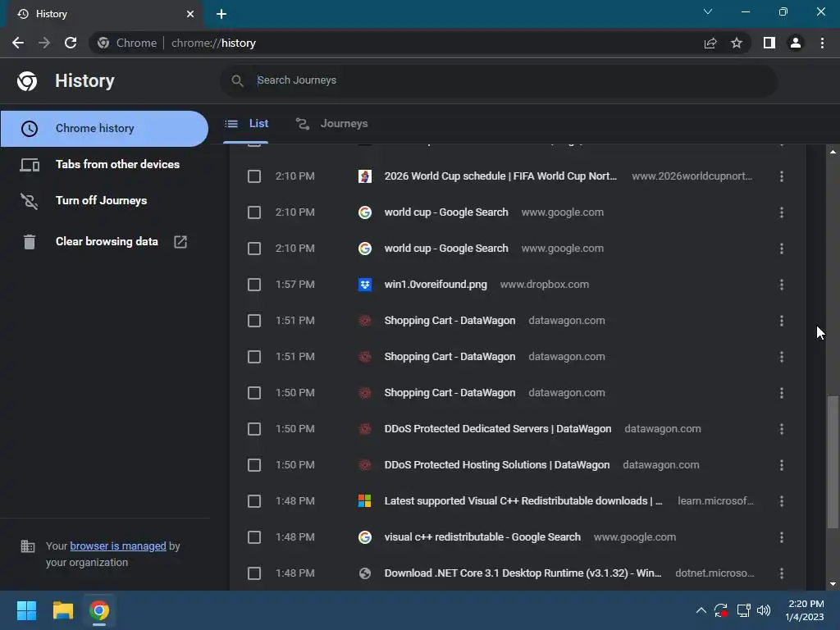Click the forward navigation arrow
The height and width of the screenshot is (630, 840).
coord(44,43)
